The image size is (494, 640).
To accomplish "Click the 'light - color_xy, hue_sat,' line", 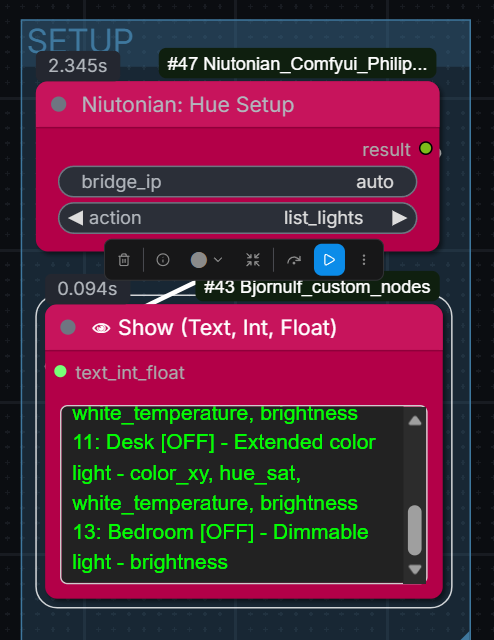I will coord(187,473).
